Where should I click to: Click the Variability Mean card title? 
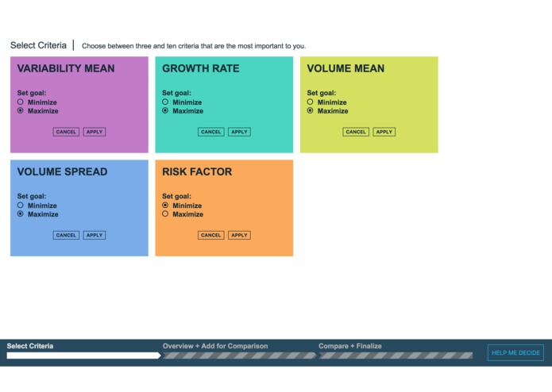(66, 68)
